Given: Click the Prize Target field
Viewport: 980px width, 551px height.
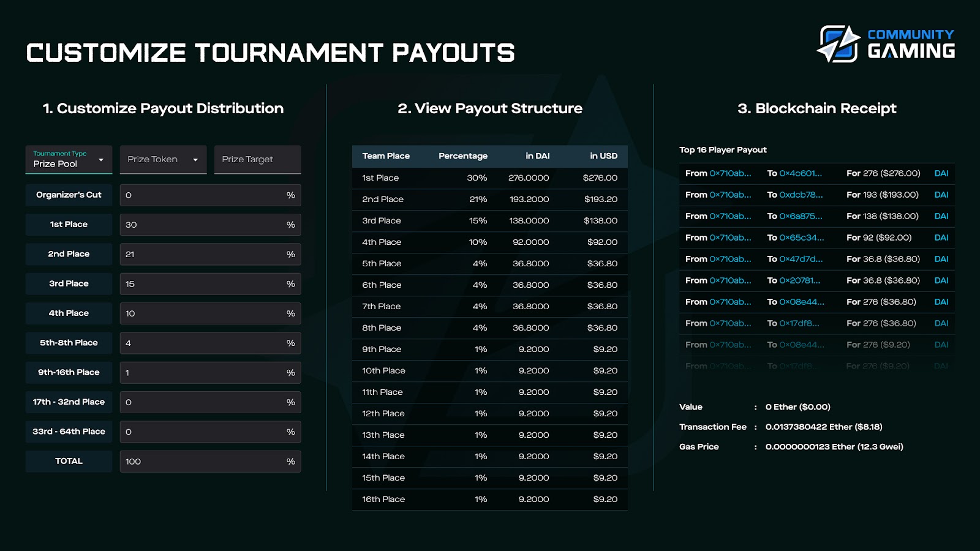Looking at the screenshot, I should tap(257, 159).
